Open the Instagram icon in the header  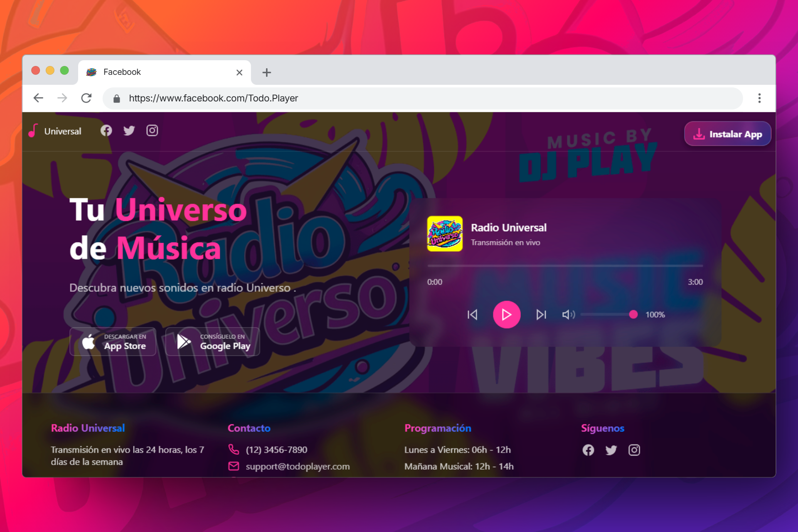tap(152, 131)
